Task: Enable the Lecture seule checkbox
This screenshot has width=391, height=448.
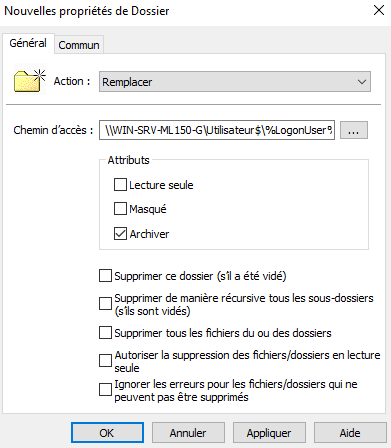Action: [x=120, y=185]
